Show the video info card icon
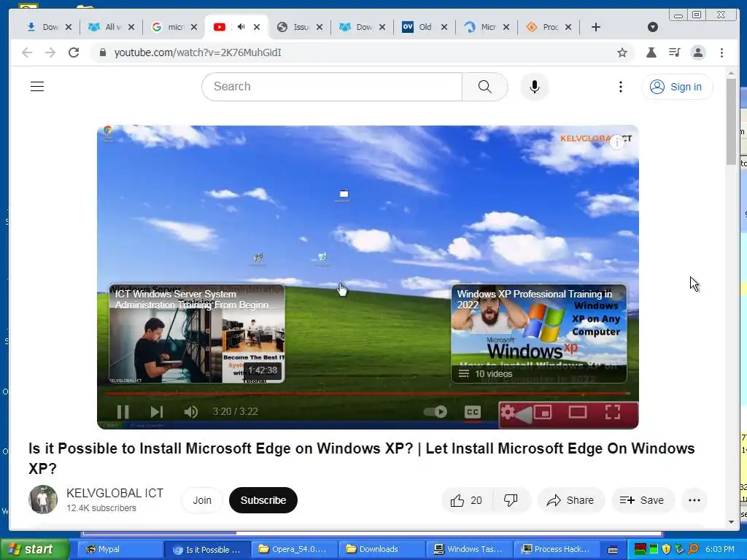The image size is (747, 560). [x=617, y=141]
